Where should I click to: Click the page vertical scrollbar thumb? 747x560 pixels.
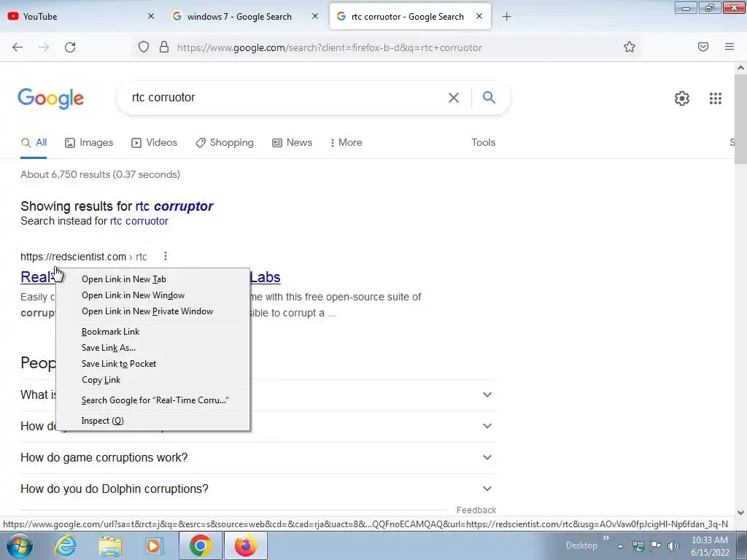(740, 119)
